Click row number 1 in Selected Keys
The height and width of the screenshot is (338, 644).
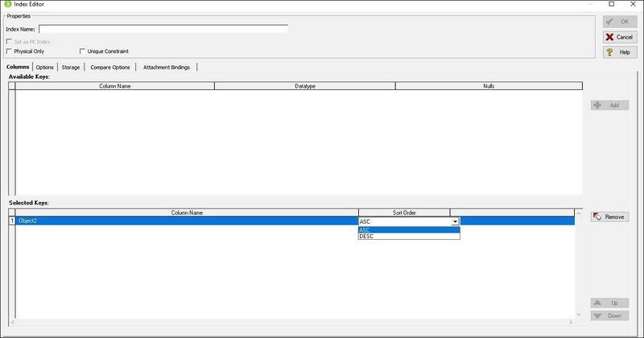coord(12,221)
